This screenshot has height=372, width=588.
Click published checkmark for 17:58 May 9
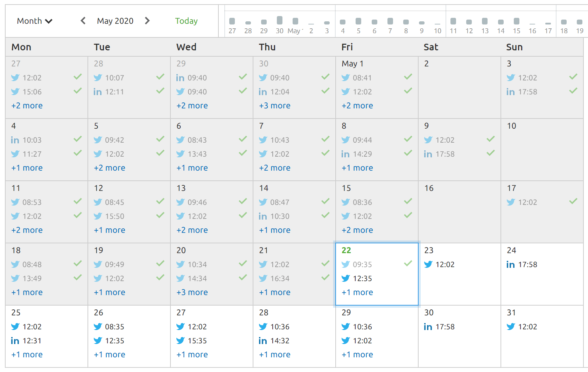click(491, 153)
